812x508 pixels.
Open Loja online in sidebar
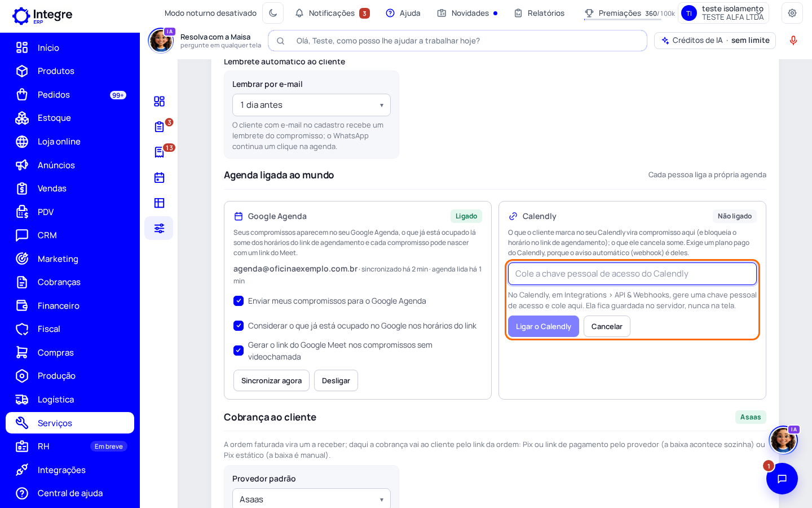[x=70, y=142]
